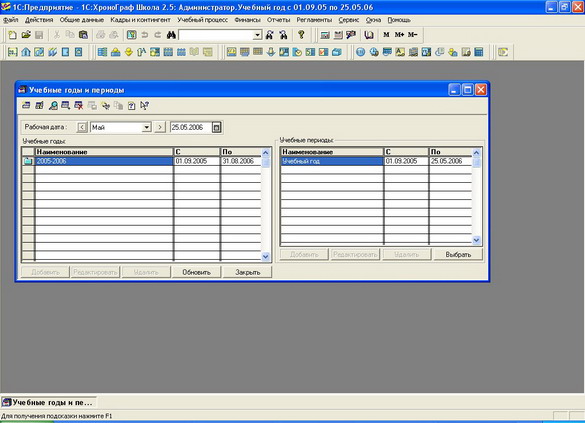
Task: Click the binoculars search icon in toolbar
Action: click(x=171, y=35)
